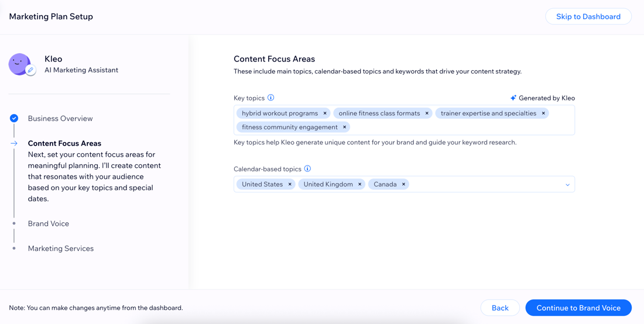Open the Business Overview step
The image size is (644, 324).
(x=60, y=119)
